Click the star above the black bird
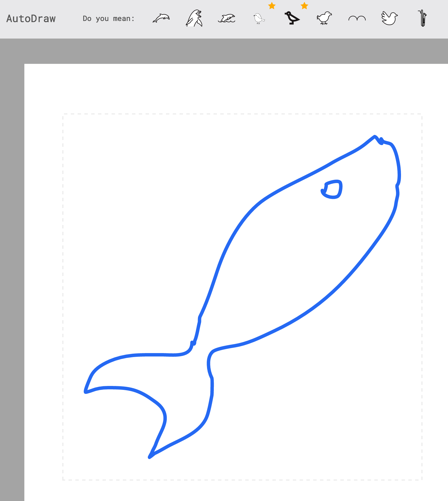The height and width of the screenshot is (501, 448). 304,5
